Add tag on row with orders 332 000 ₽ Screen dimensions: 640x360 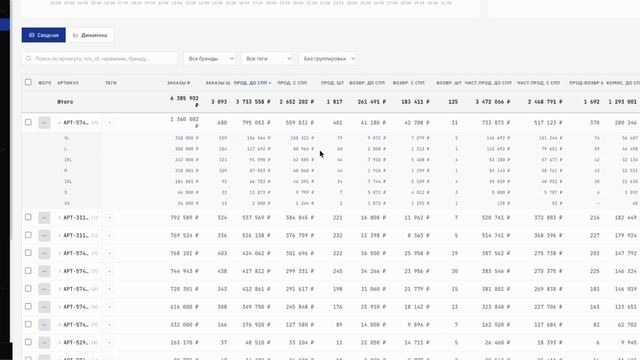109,325
